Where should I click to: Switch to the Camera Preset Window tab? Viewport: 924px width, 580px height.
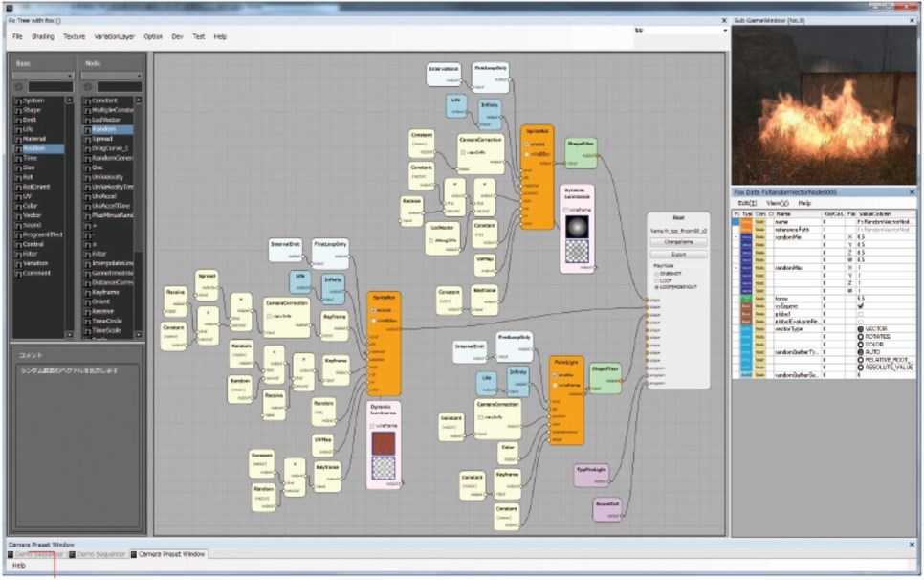point(167,555)
